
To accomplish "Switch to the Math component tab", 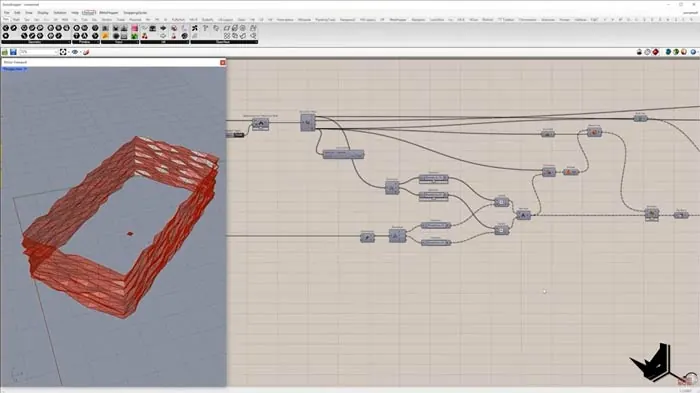I will [x=17, y=20].
